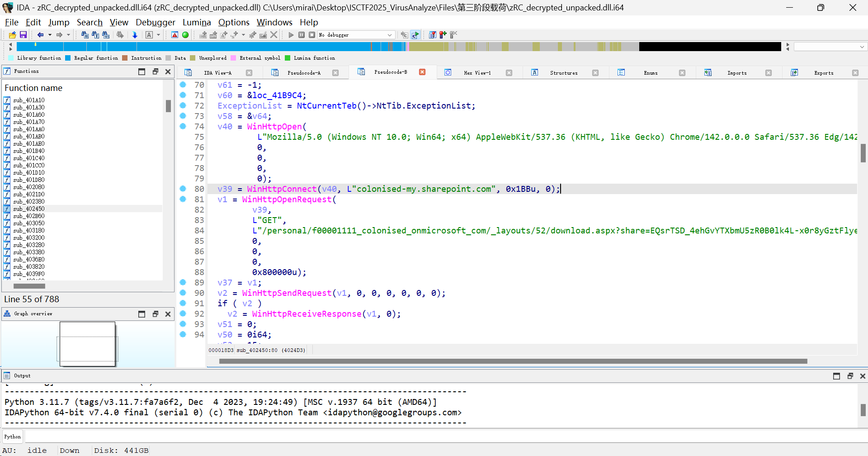
Task: Click the search-next gray binoculars icon
Action: point(120,35)
